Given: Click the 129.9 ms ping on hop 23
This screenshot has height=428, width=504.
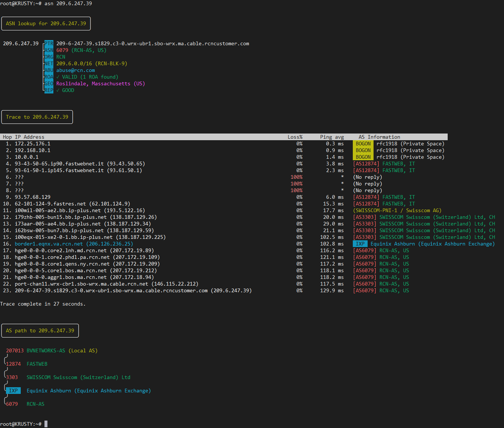Looking at the screenshot, I should pyautogui.click(x=332, y=290).
